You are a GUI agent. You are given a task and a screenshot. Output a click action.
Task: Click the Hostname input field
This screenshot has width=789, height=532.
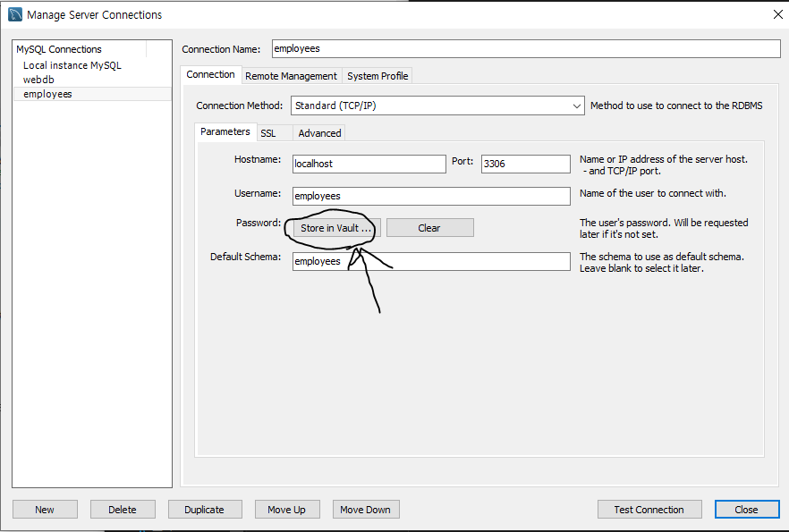pos(369,164)
